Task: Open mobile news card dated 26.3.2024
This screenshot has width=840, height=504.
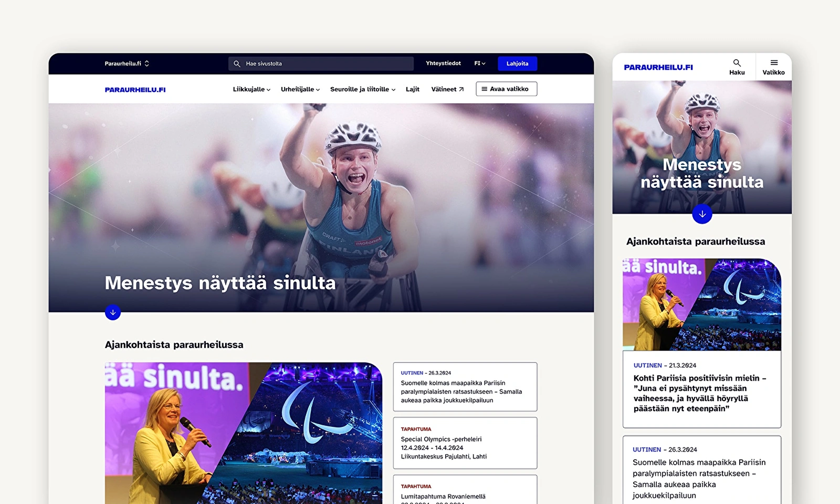Action: [x=702, y=470]
